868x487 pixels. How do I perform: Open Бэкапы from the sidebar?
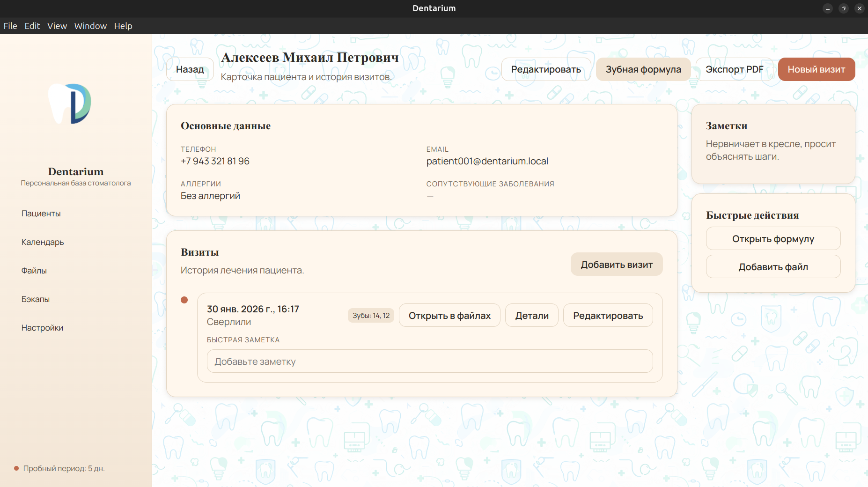[36, 299]
